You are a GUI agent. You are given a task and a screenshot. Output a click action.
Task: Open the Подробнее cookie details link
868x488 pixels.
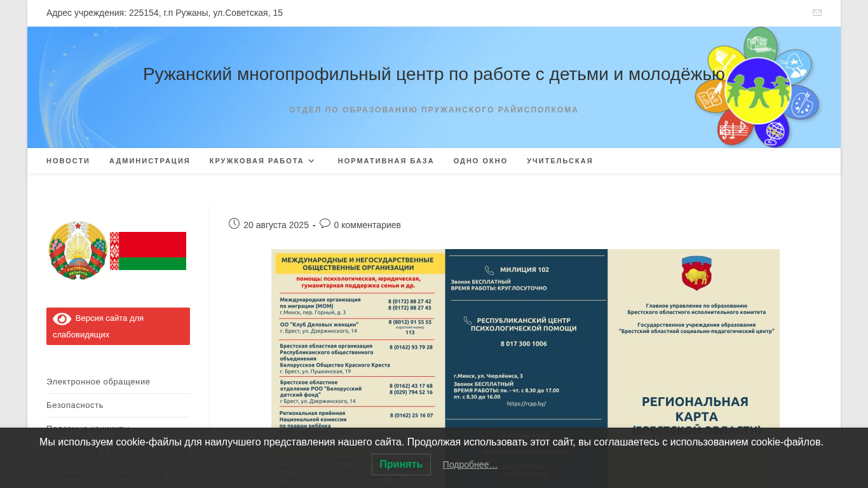pos(470,464)
